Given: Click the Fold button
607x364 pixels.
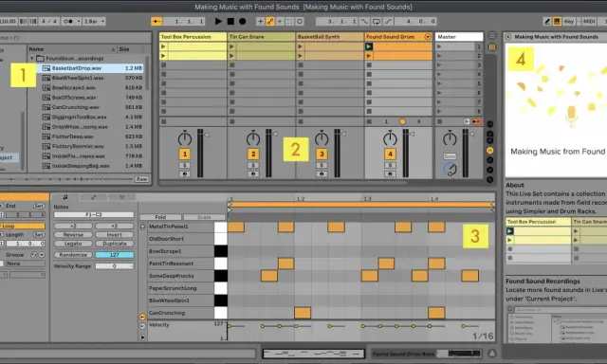Looking at the screenshot, I should pos(160,217).
